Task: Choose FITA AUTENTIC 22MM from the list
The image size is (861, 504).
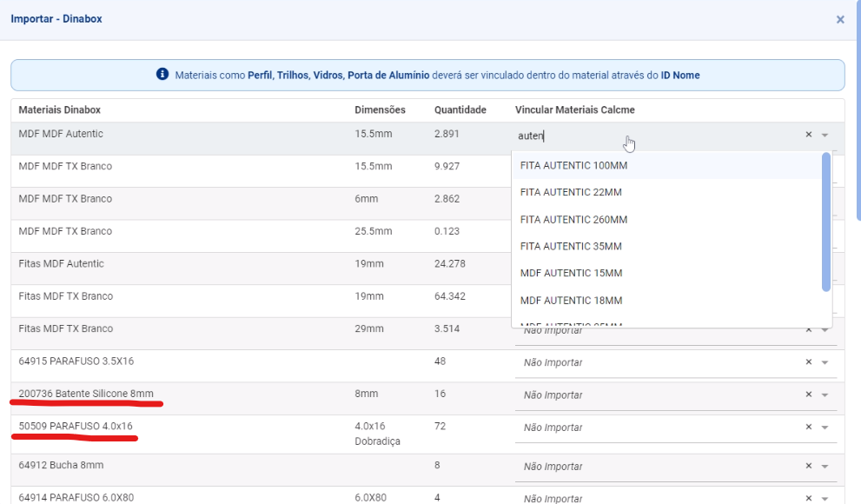Action: click(571, 192)
